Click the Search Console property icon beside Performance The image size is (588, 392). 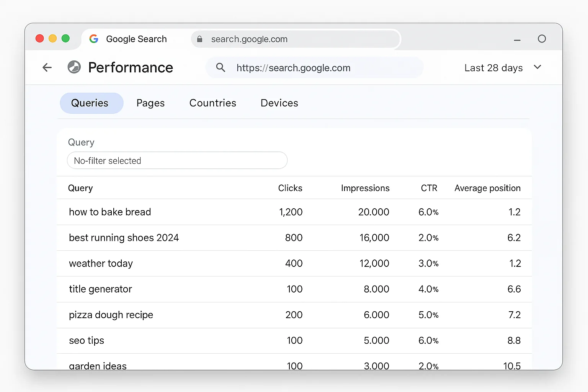(x=74, y=67)
